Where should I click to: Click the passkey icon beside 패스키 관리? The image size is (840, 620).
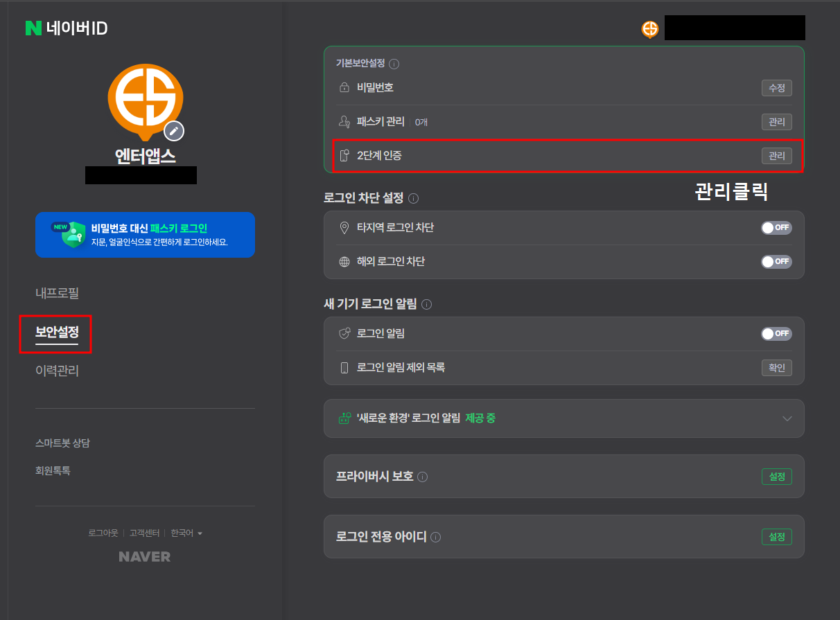click(344, 122)
